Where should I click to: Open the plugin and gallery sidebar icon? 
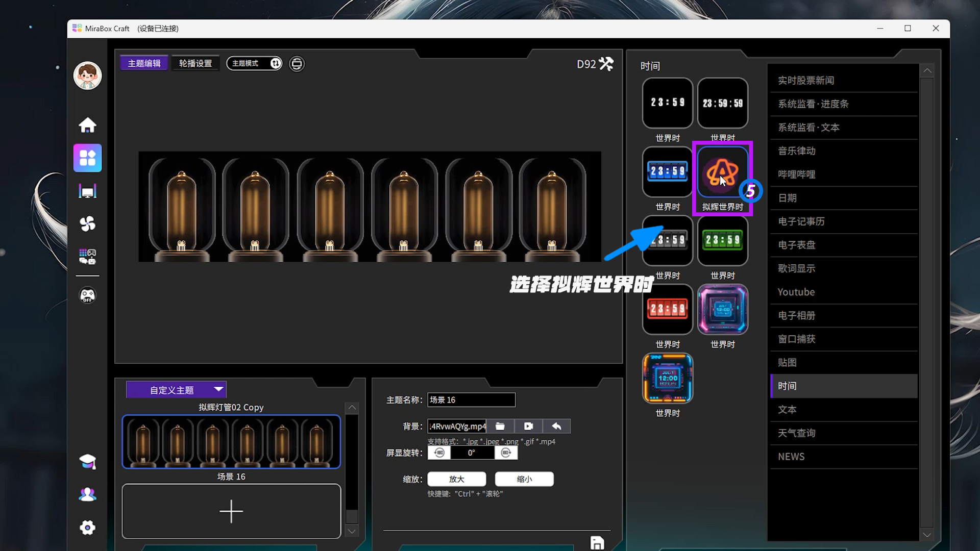click(x=87, y=256)
